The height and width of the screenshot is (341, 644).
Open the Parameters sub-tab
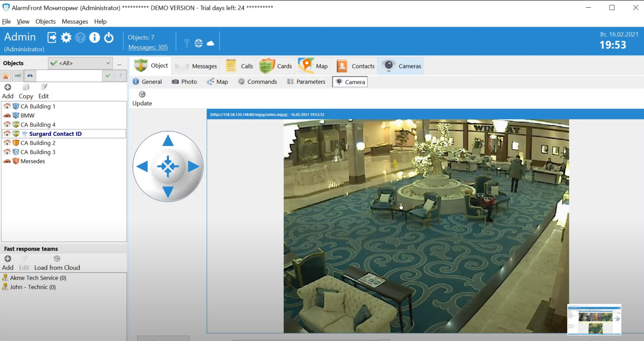click(x=306, y=82)
